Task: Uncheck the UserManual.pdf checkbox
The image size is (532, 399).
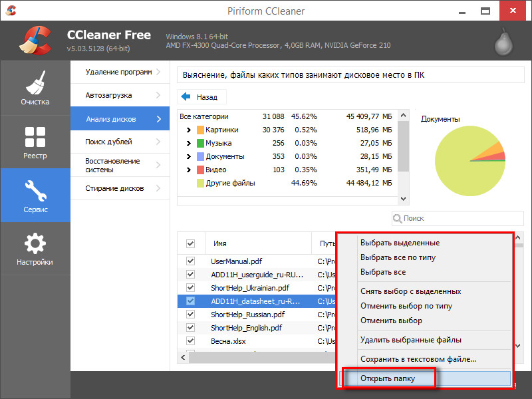Action: [190, 261]
